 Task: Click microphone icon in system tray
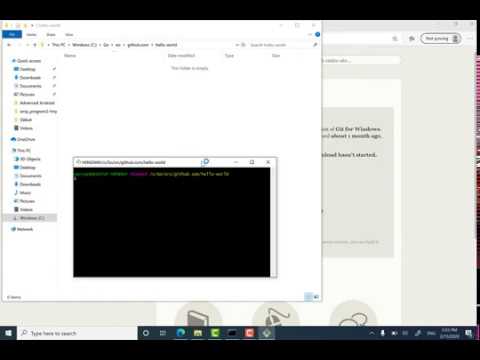pos(383,333)
